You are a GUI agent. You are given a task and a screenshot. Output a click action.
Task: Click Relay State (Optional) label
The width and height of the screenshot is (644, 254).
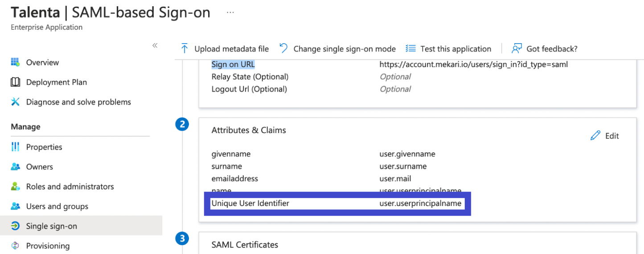click(250, 77)
